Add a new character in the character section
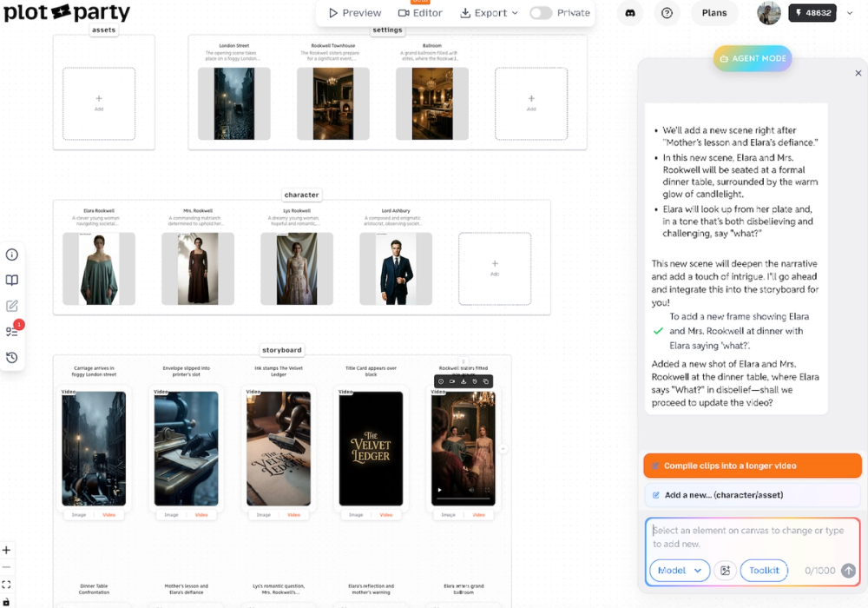 coord(495,268)
